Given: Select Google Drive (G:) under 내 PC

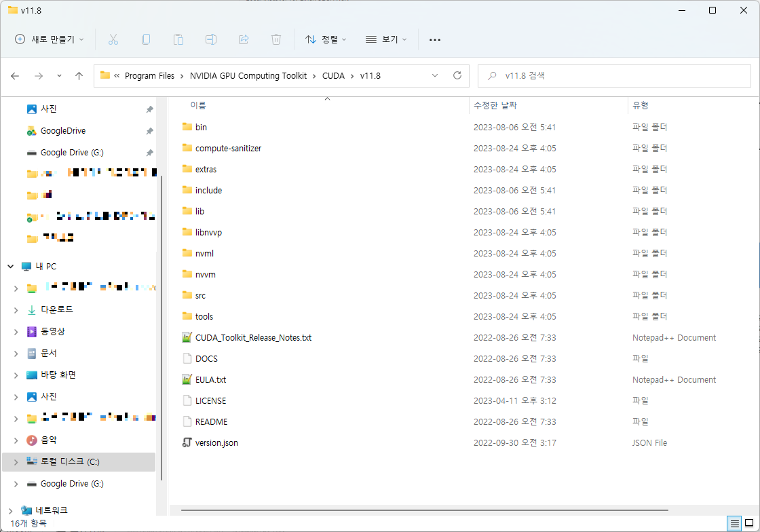Looking at the screenshot, I should click(72, 484).
